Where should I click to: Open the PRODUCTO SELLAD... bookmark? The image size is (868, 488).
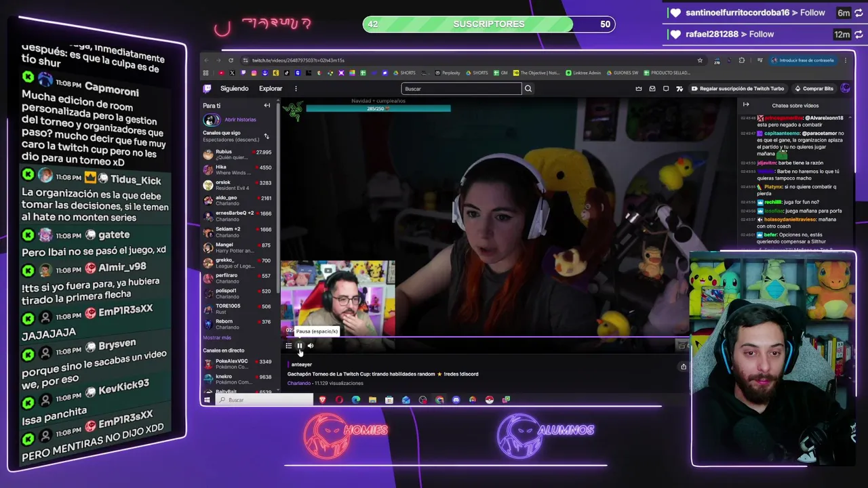coord(667,73)
